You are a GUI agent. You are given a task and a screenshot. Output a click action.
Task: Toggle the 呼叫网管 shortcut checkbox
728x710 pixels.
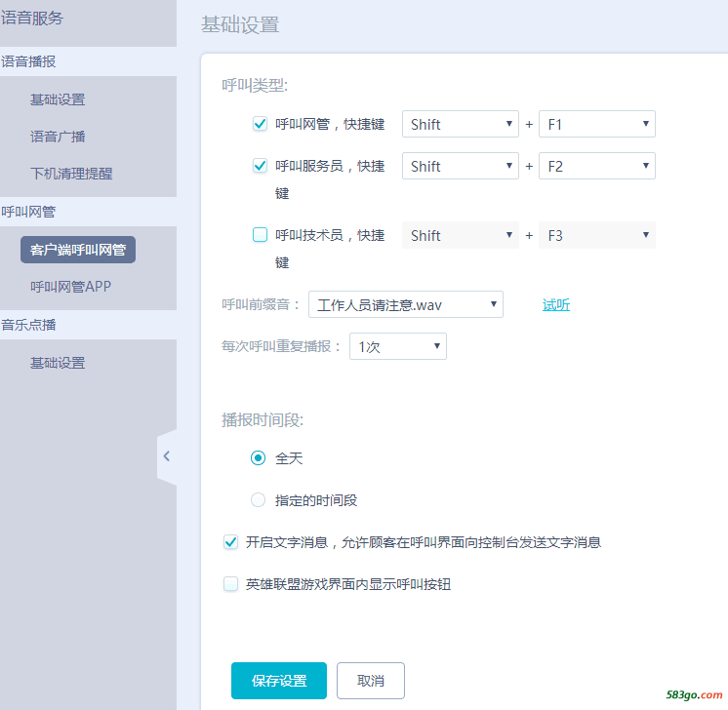pyautogui.click(x=260, y=124)
